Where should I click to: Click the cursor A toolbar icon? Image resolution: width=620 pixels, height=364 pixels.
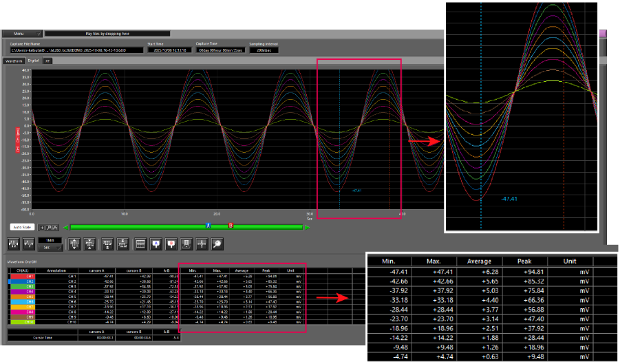(x=156, y=244)
